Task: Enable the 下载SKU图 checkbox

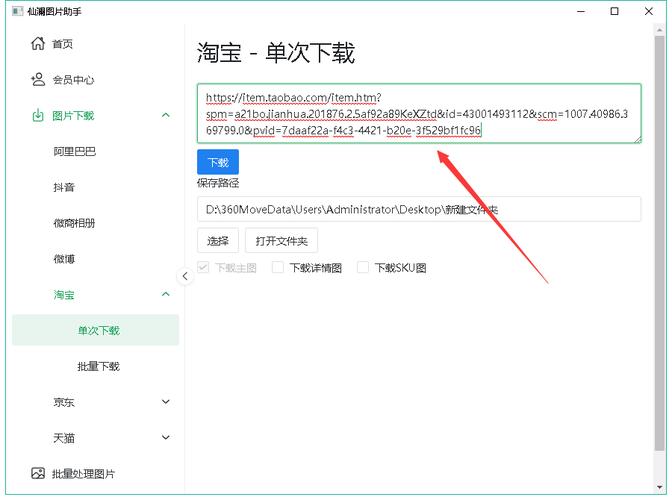Action: [363, 267]
